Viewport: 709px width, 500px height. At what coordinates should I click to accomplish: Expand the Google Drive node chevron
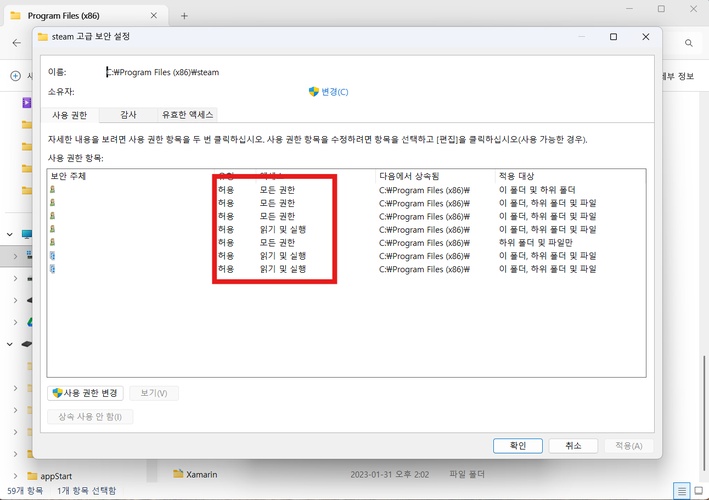click(15, 322)
